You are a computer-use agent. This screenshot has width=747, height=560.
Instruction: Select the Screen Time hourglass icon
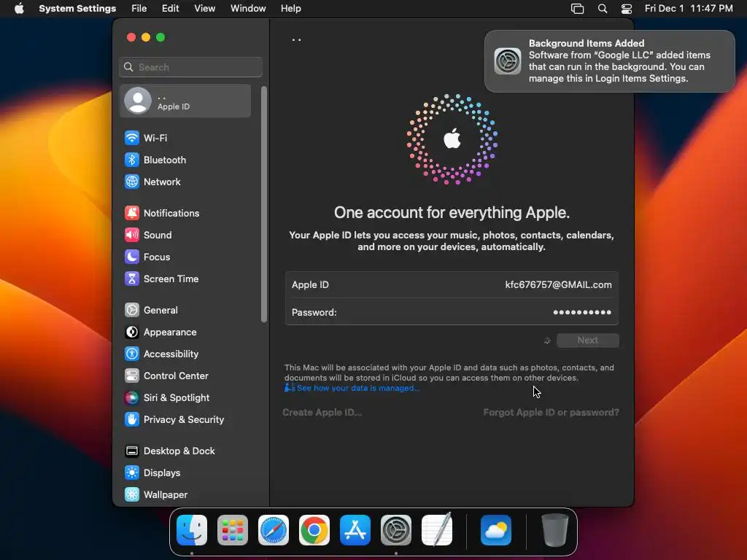click(x=132, y=279)
